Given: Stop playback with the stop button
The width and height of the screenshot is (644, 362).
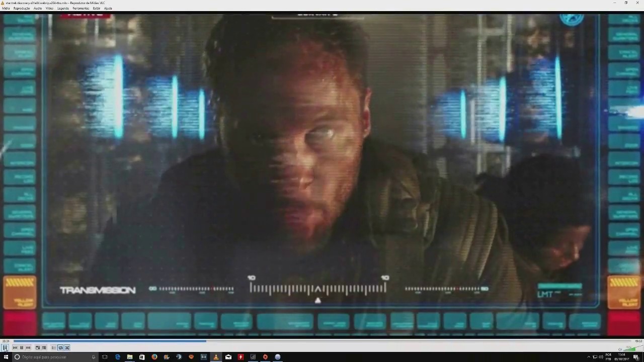Looking at the screenshot, I should click(22, 347).
